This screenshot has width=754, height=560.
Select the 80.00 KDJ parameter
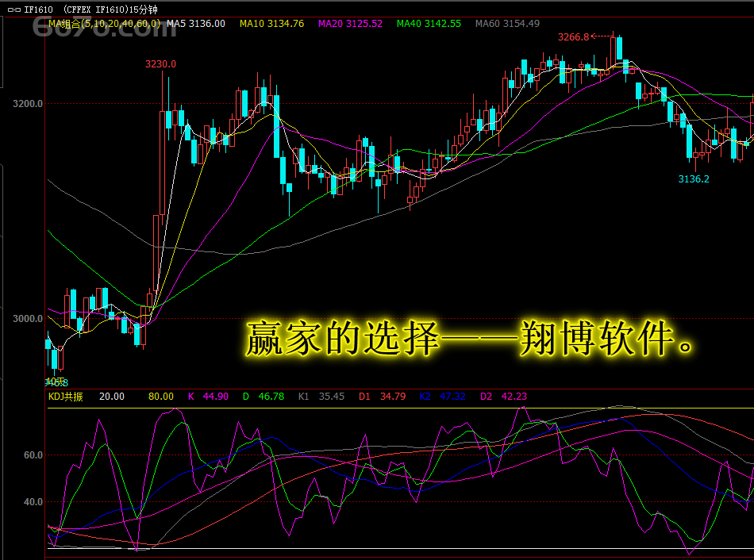click(160, 397)
